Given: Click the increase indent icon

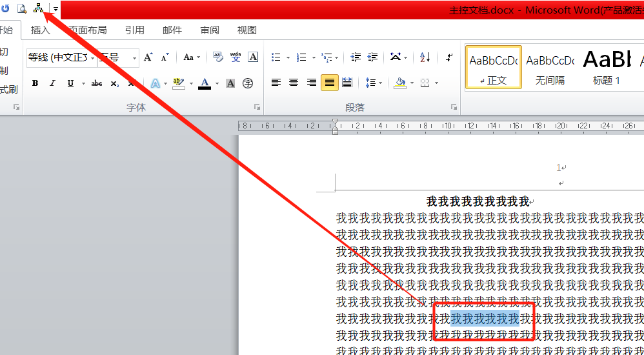Looking at the screenshot, I should [373, 57].
